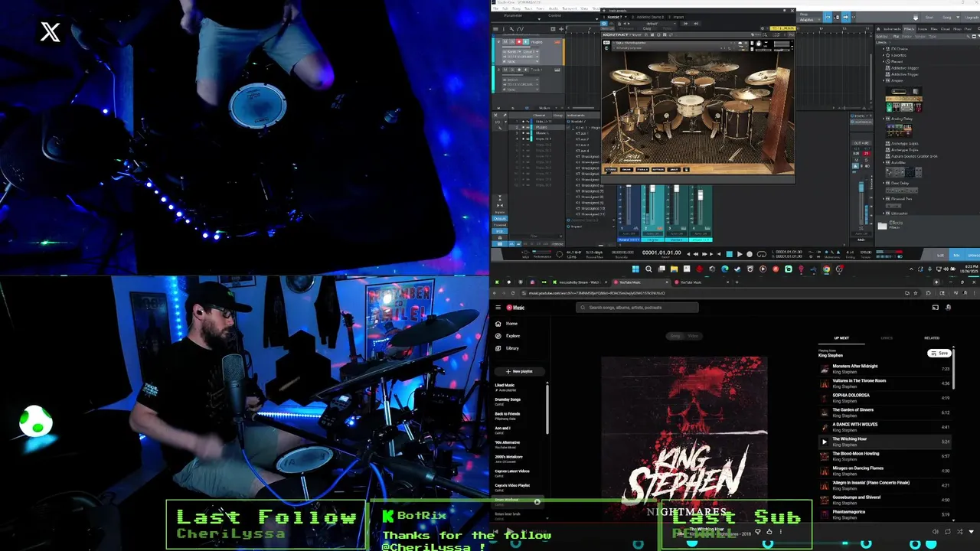The image size is (980, 551).
Task: Open the Edit view button in Studio One
Action: click(x=940, y=255)
